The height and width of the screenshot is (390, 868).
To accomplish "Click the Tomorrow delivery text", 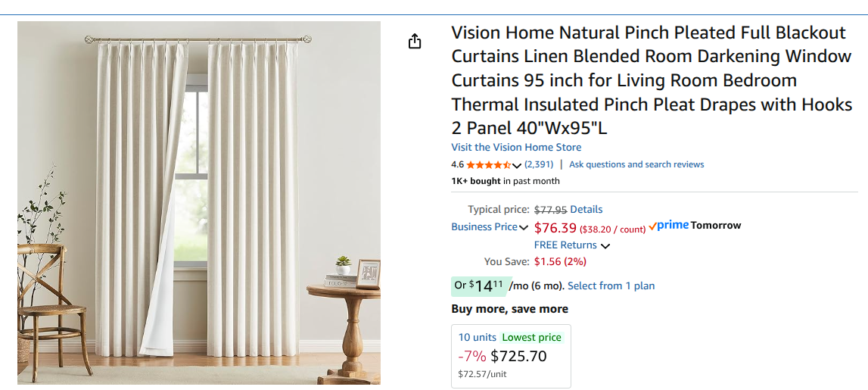I will click(x=716, y=226).
